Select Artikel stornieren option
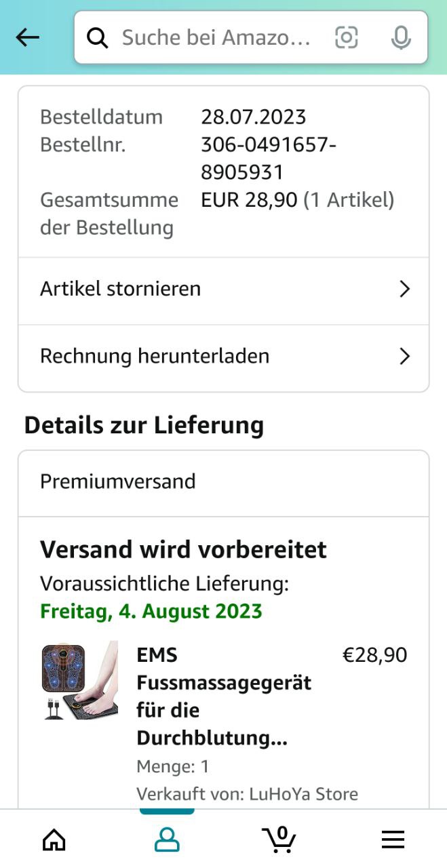 (x=121, y=289)
